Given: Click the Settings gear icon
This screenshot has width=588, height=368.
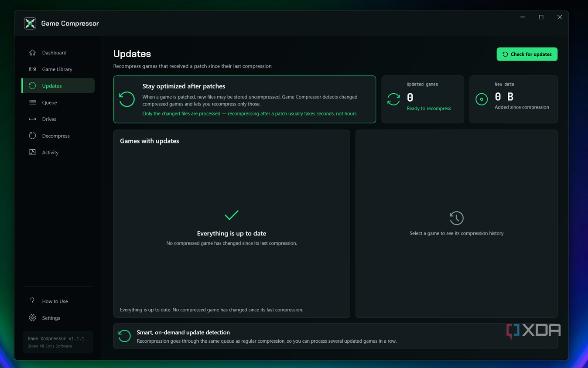Looking at the screenshot, I should [32, 318].
